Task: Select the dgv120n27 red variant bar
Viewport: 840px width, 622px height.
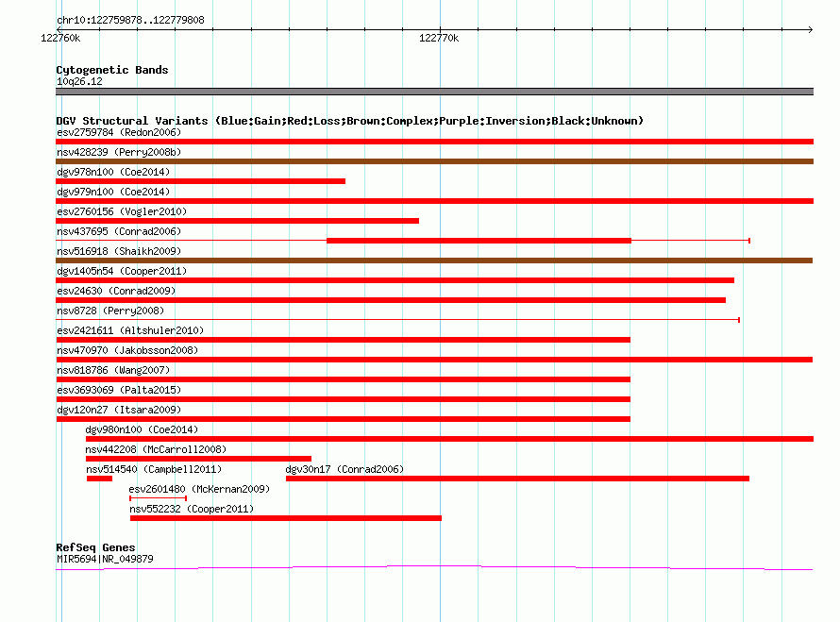Action: point(343,419)
